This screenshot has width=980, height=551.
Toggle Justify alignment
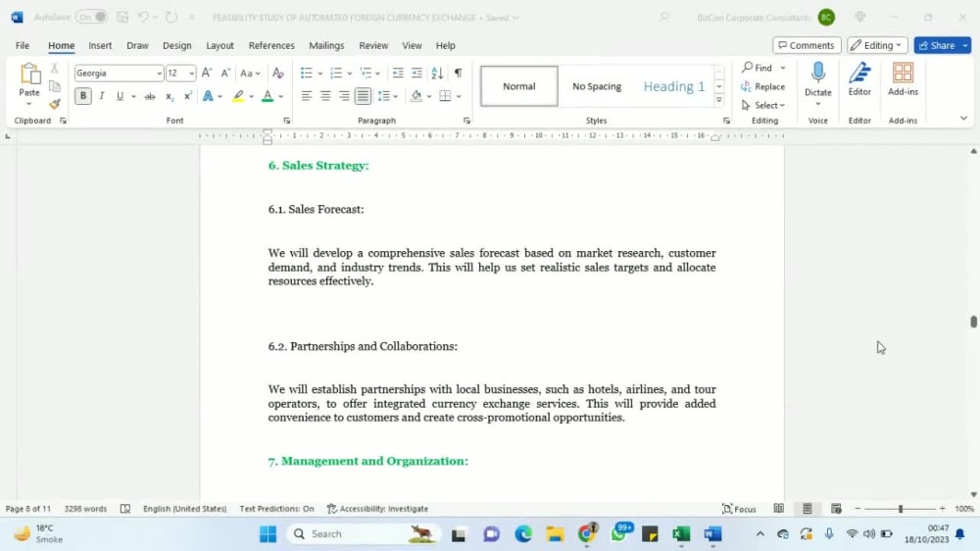364,96
